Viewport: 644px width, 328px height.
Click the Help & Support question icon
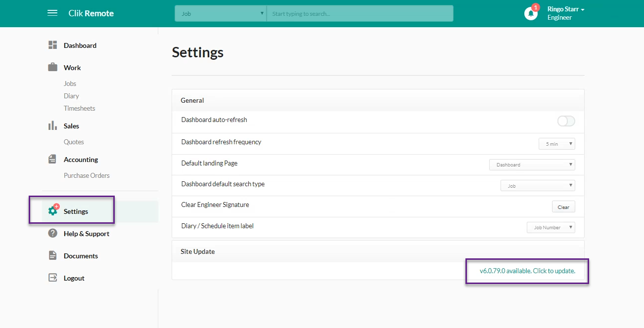pyautogui.click(x=52, y=233)
